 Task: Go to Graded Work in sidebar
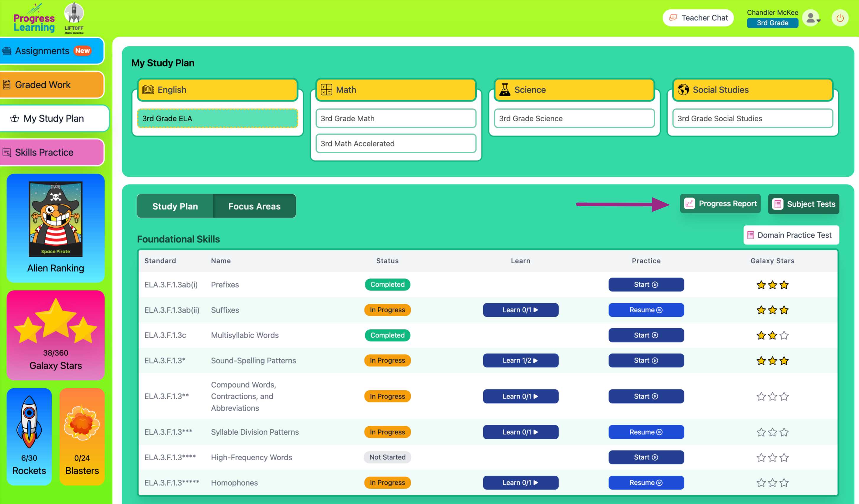52,84
